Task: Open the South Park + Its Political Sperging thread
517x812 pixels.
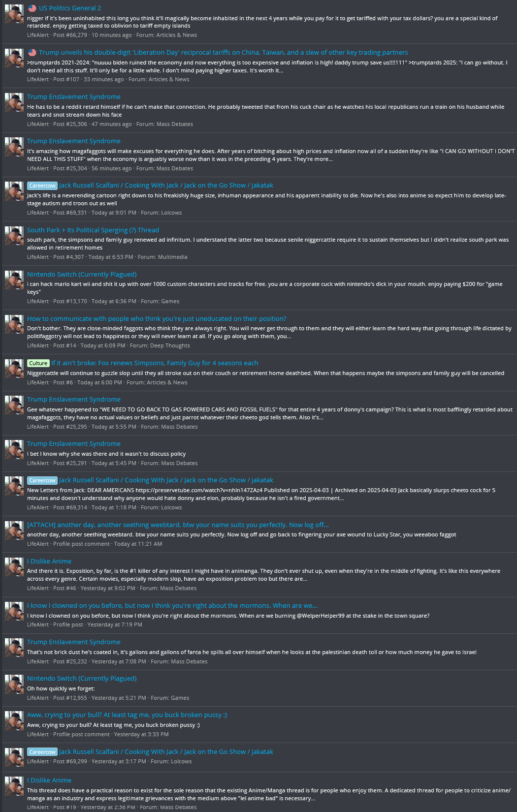Action: click(x=93, y=230)
